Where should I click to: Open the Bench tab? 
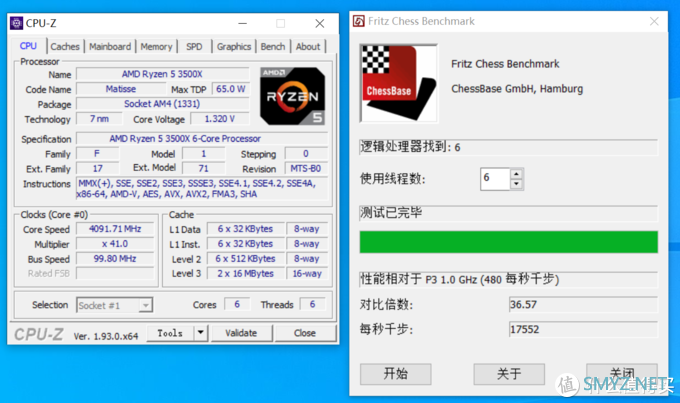coord(273,46)
